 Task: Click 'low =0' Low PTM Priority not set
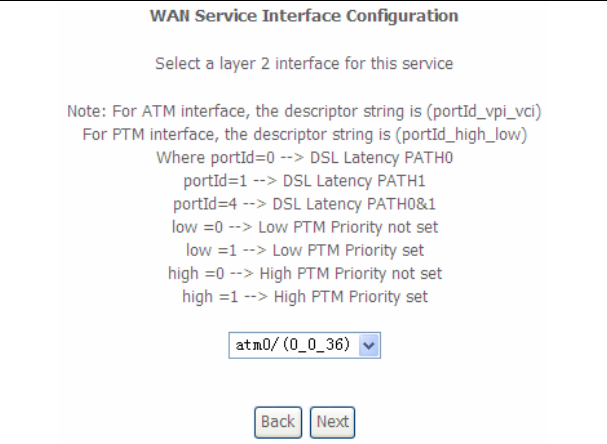[x=305, y=227]
